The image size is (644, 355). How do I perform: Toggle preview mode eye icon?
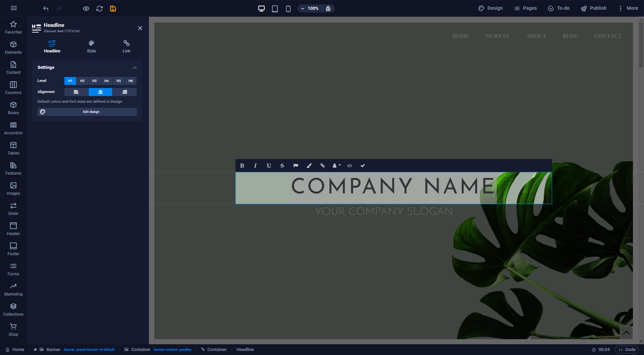[x=86, y=8]
